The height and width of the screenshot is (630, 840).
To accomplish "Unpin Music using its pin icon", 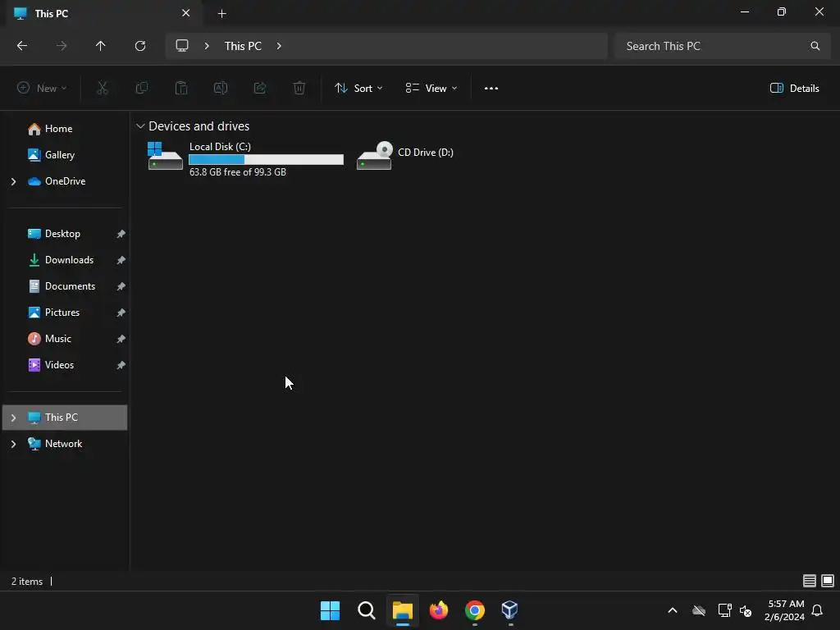I will point(121,339).
